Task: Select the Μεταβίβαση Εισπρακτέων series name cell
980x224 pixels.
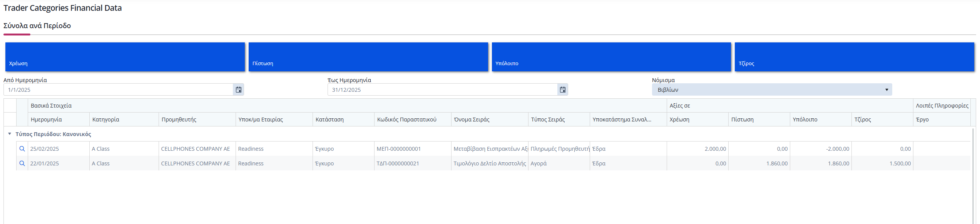Action: click(490, 149)
